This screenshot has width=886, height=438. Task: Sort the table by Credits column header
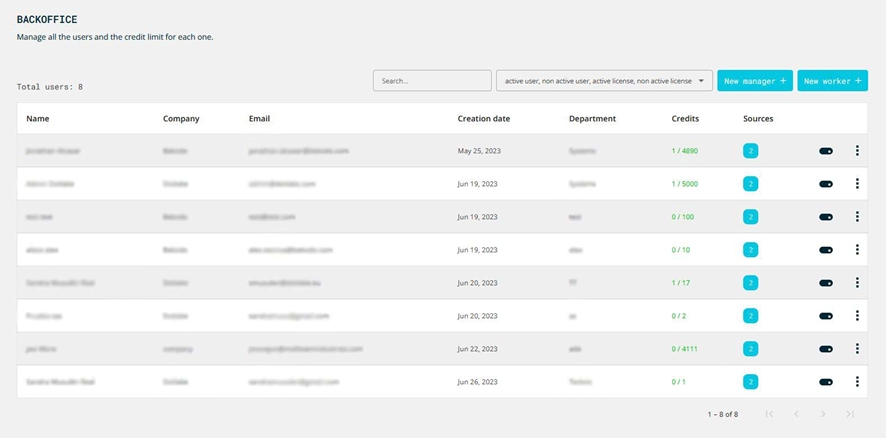pos(685,119)
